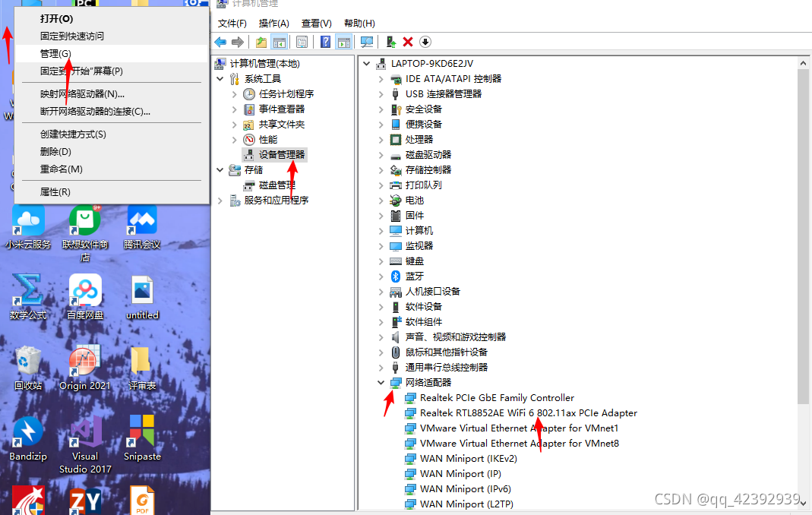Expand 服务和应用程序 node
This screenshot has height=515, width=812.
pos(220,201)
